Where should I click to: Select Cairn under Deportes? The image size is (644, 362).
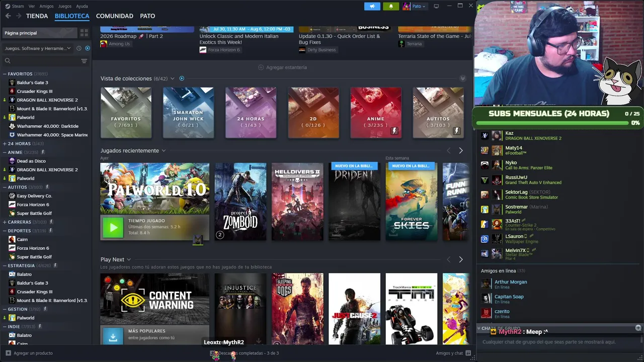coord(22,239)
